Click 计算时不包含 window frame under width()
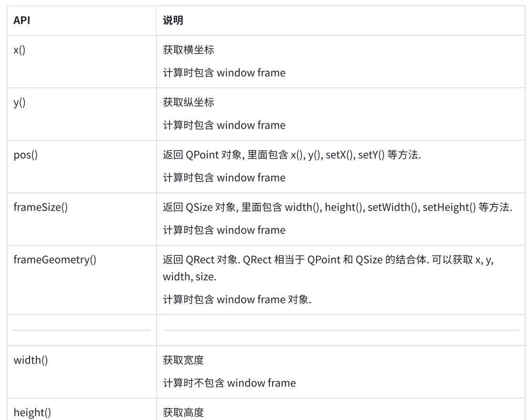 click(229, 383)
